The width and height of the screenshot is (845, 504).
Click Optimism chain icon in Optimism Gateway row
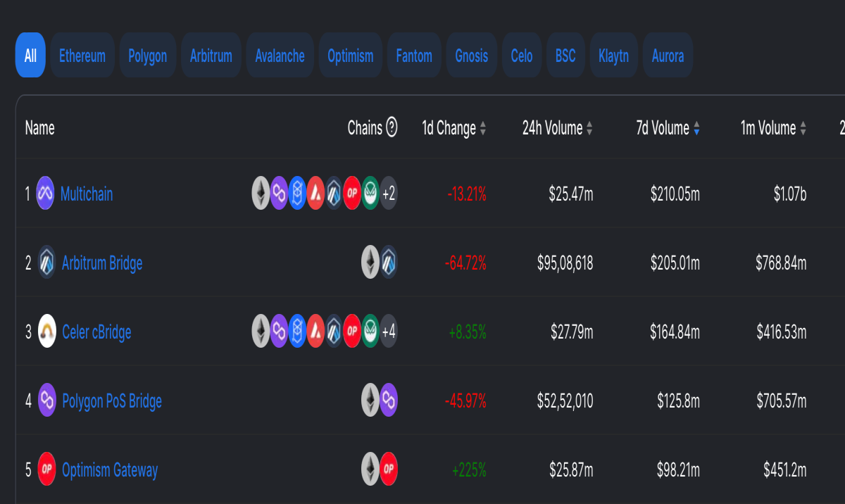(389, 470)
